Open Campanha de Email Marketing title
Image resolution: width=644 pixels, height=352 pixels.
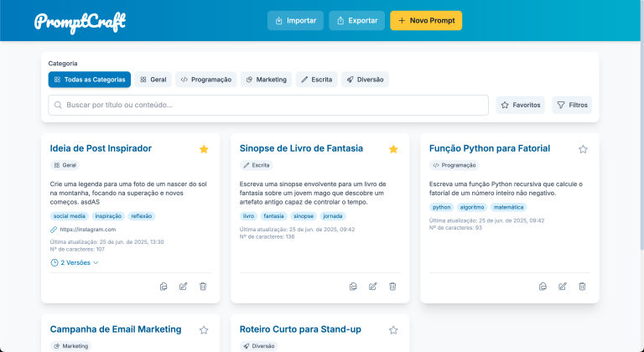116,329
